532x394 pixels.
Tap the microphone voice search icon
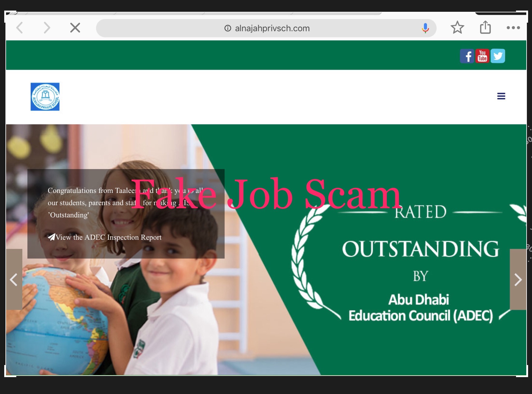[x=425, y=28]
